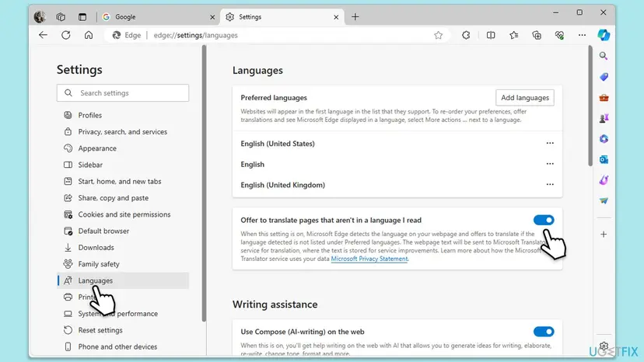Screen dimensions: 644x362
Task: Open Appearance settings section
Action: pos(123,148)
